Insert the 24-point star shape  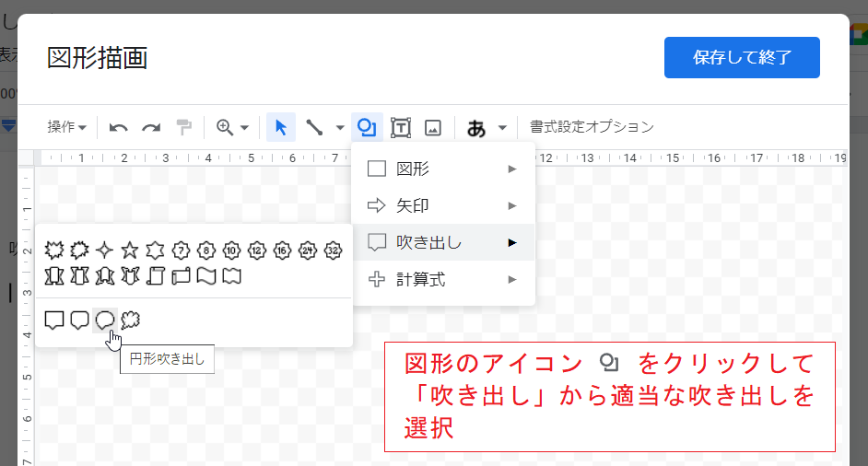point(308,250)
